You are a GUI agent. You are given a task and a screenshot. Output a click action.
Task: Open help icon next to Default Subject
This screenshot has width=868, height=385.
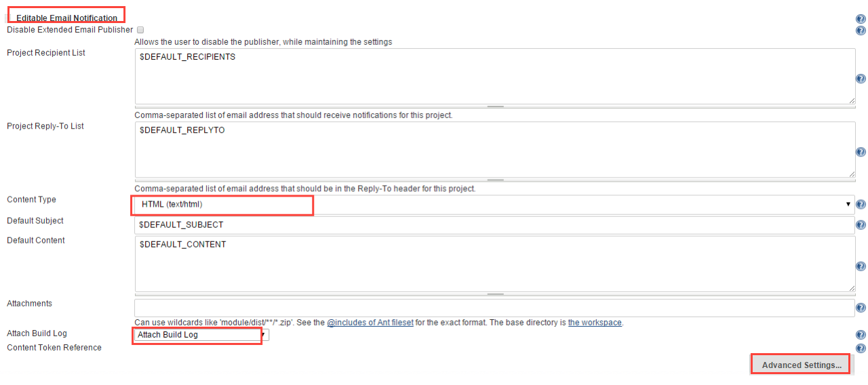[x=861, y=225]
